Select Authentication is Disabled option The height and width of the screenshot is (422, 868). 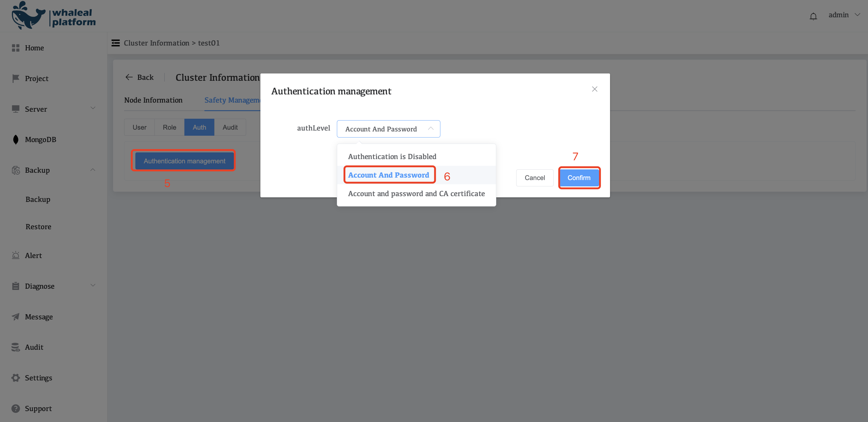392,156
